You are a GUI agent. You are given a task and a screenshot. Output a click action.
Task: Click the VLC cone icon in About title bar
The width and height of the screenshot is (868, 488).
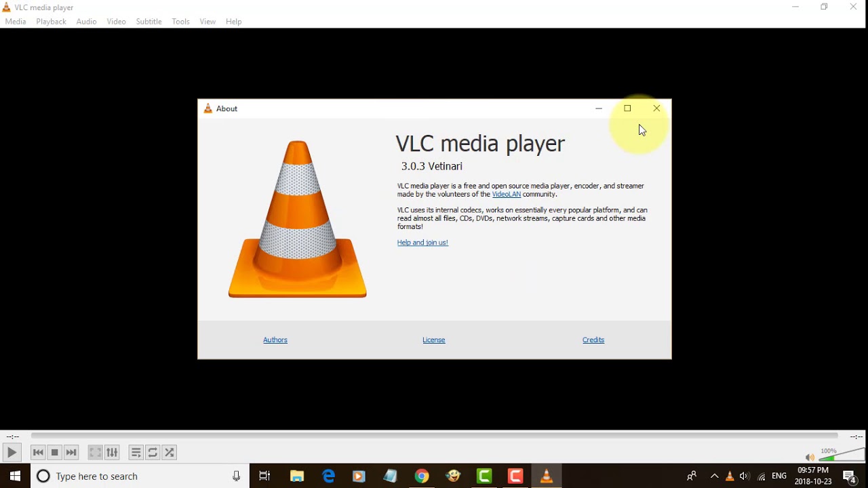click(x=208, y=108)
